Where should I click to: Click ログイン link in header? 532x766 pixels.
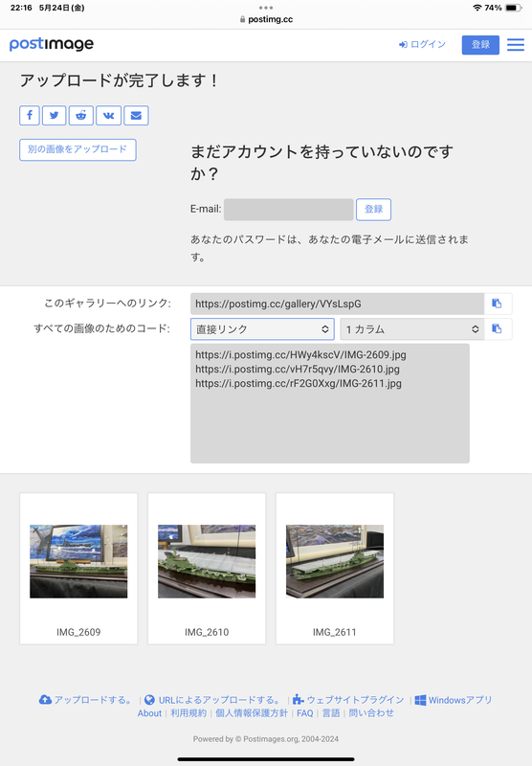coord(422,44)
